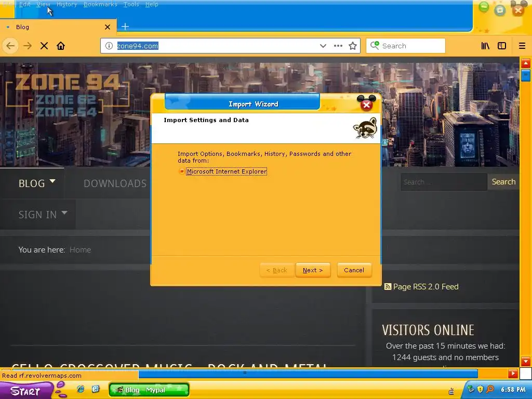The width and height of the screenshot is (532, 399).
Task: Click the website Search button
Action: pos(503,182)
